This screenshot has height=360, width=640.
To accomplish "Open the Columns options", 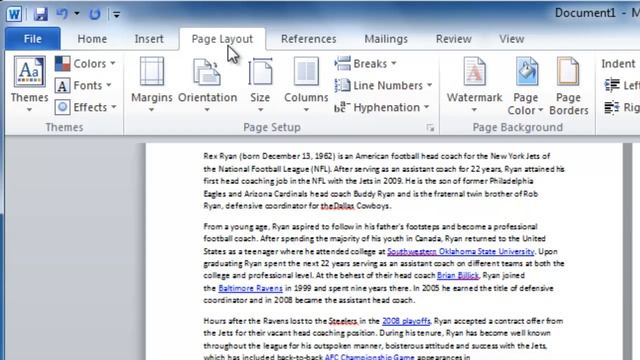I will [306, 85].
